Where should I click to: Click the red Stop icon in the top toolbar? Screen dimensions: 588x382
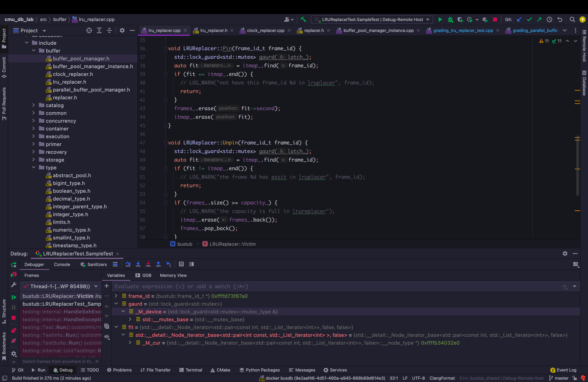coord(495,19)
